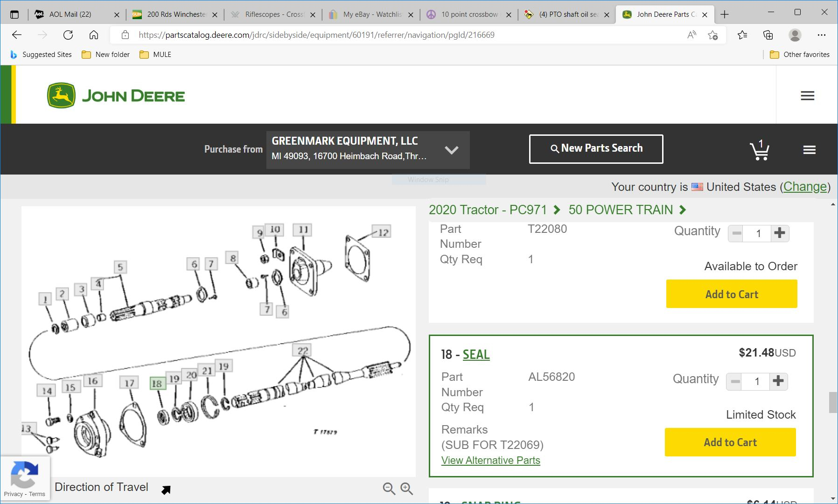Open the Collections icon

click(768, 35)
